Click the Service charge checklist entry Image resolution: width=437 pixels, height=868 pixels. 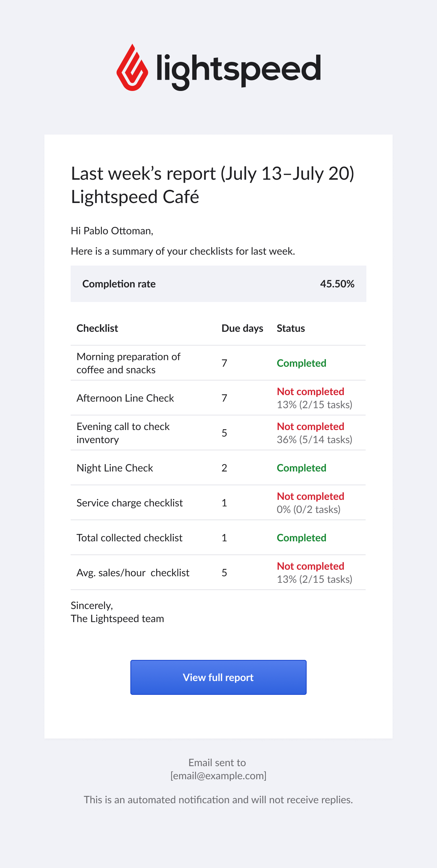(x=130, y=503)
